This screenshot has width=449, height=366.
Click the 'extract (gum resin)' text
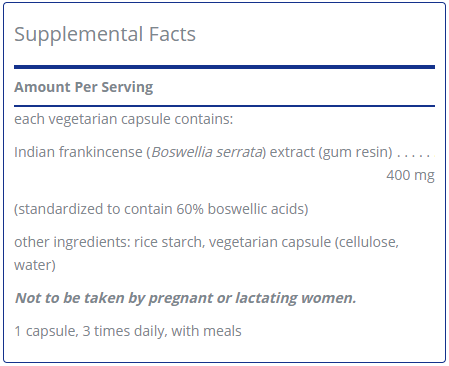pos(331,152)
